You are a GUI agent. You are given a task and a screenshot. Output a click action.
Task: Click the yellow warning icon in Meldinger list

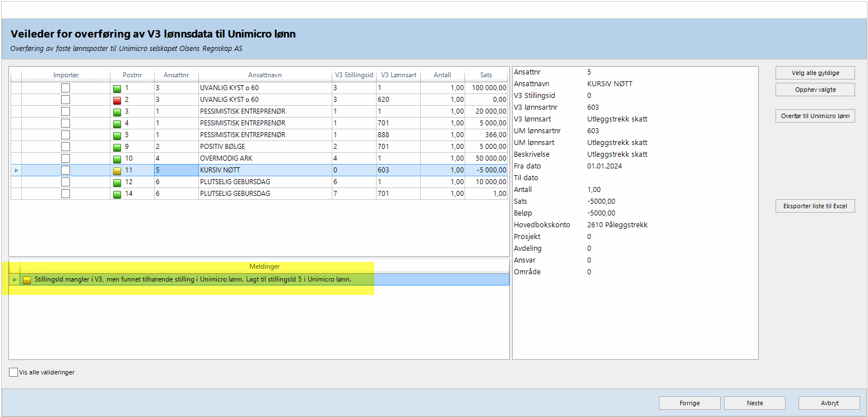[x=27, y=280]
